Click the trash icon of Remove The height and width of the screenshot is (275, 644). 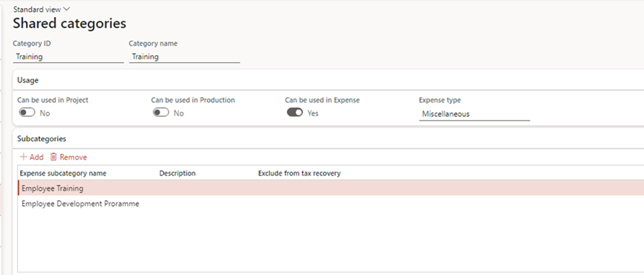point(53,157)
